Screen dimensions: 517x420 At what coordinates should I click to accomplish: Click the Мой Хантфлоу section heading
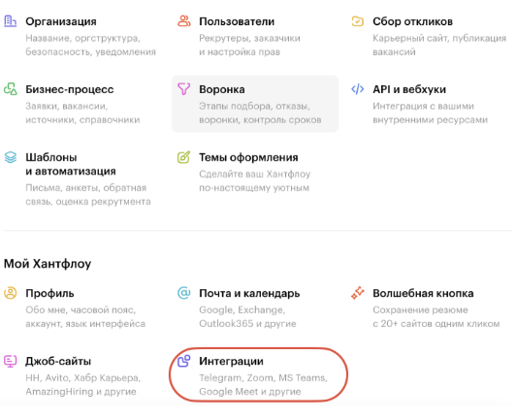[x=48, y=264]
